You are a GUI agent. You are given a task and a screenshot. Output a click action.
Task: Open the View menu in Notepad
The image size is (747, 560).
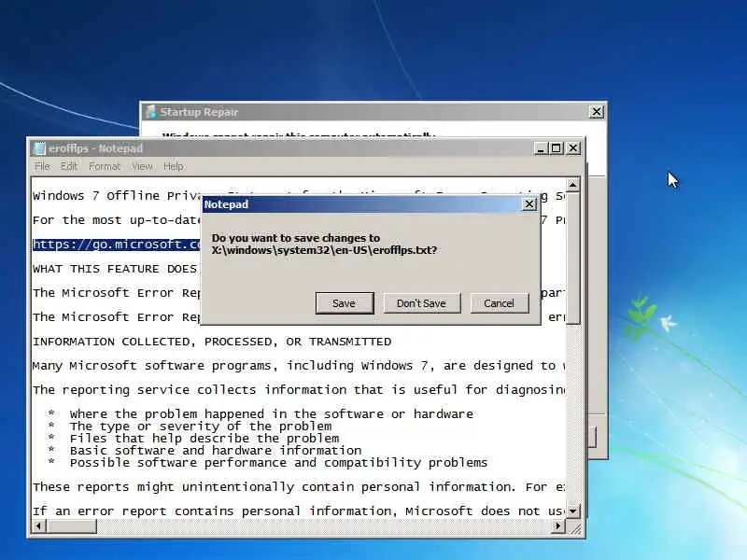[142, 166]
